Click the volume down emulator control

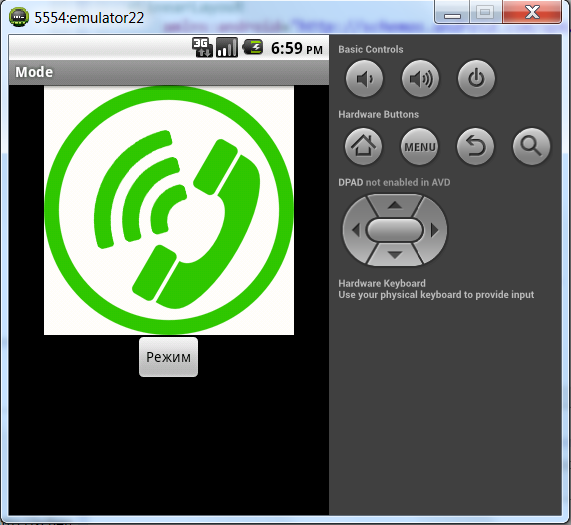click(364, 78)
